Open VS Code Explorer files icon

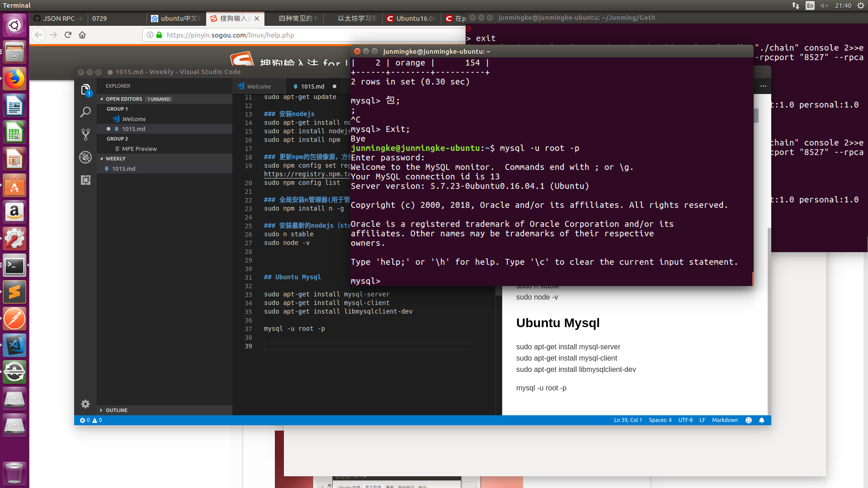(x=85, y=89)
